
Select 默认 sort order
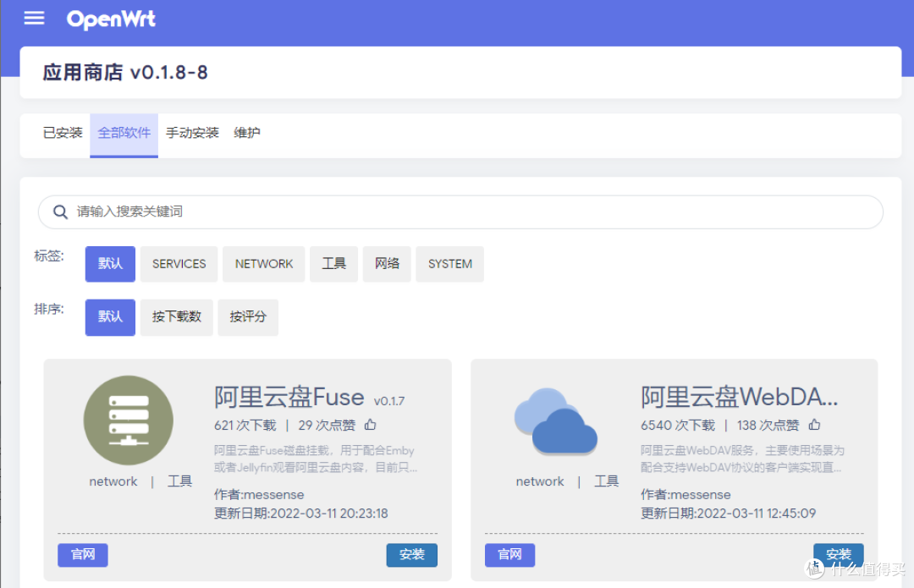110,317
